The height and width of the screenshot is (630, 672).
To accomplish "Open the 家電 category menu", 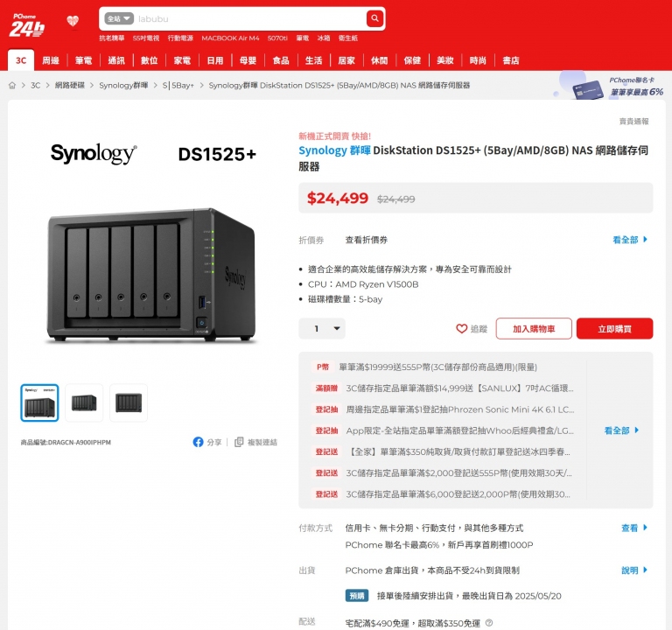I will coord(182,60).
